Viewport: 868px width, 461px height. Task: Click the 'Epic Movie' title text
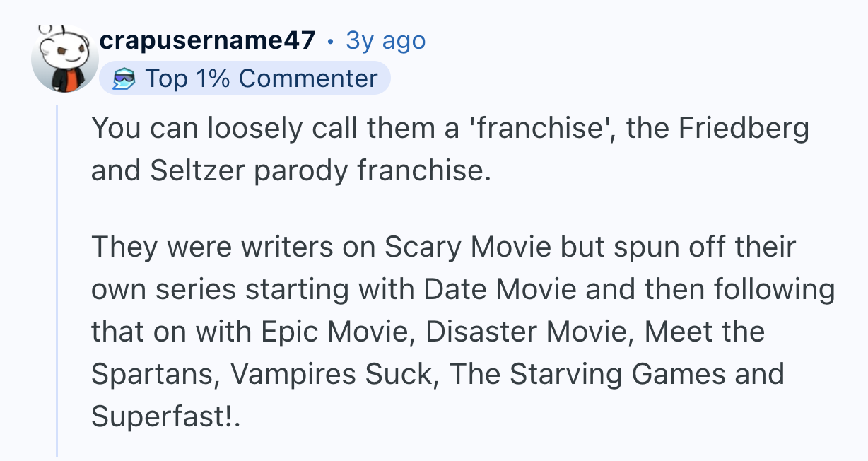(337, 332)
